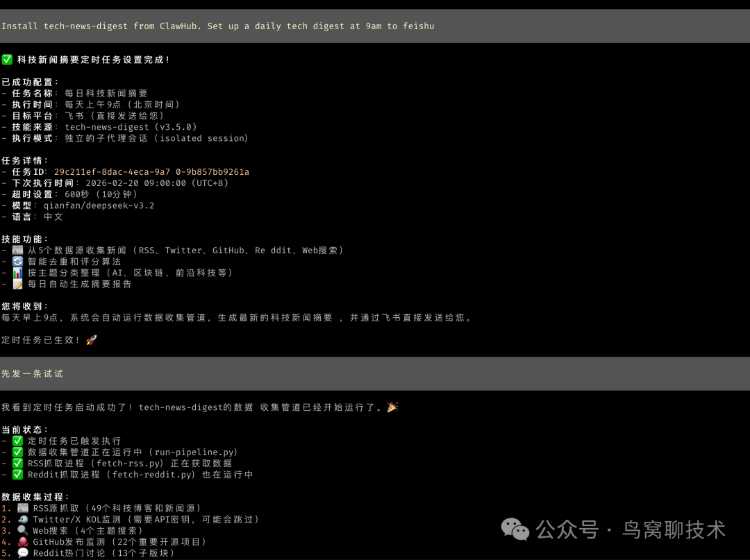Click the checkmark beside RSS抓取进程

tap(17, 463)
